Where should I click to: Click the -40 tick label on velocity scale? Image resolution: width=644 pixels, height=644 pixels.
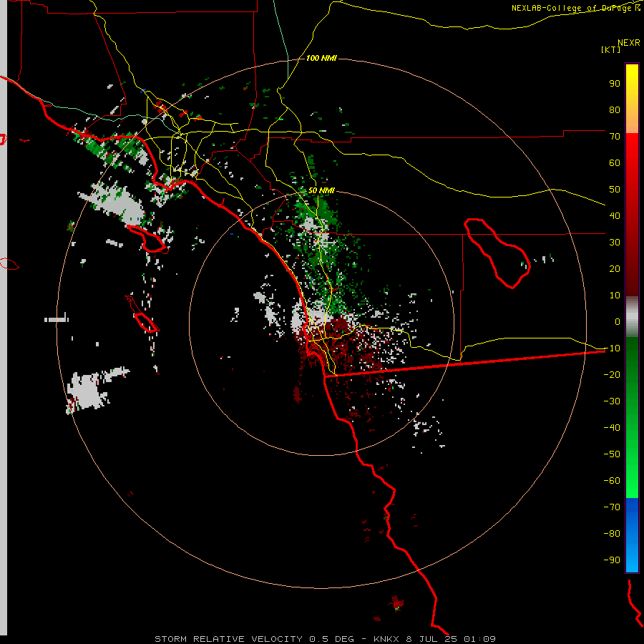612,428
